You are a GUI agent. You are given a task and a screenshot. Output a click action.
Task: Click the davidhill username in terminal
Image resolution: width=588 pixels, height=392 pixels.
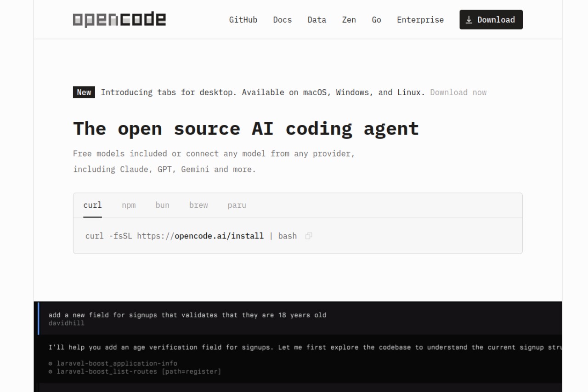pos(67,323)
